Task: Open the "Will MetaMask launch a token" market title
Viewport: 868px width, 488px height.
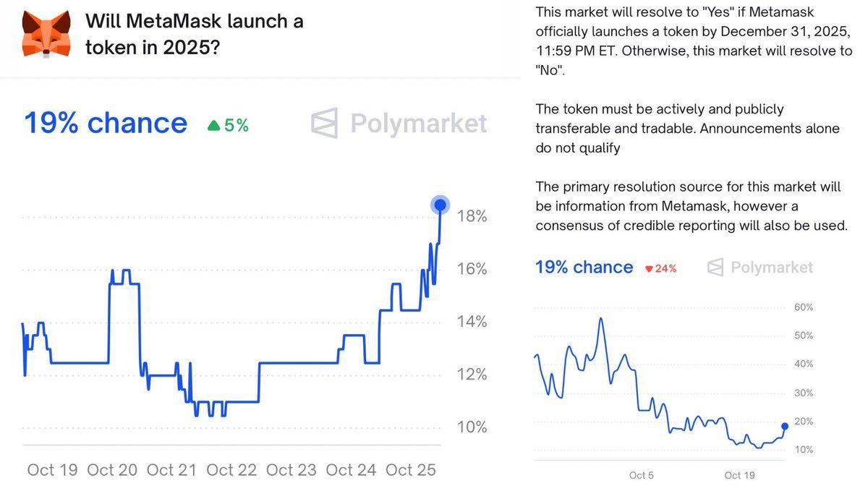Action: click(x=194, y=34)
